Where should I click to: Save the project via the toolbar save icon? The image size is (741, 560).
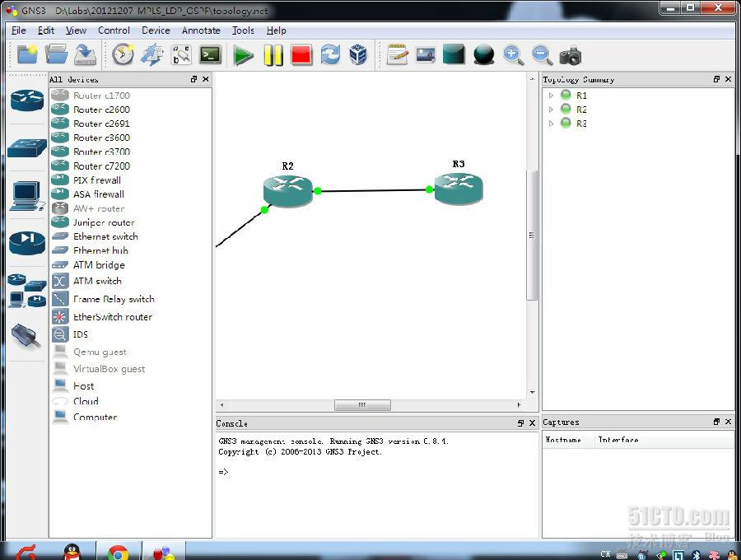click(x=86, y=55)
